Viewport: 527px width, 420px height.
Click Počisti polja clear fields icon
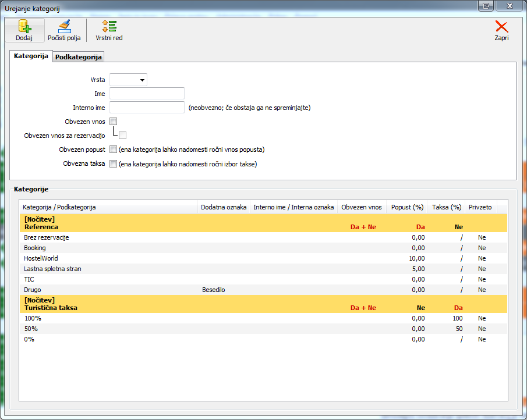pyautogui.click(x=64, y=27)
